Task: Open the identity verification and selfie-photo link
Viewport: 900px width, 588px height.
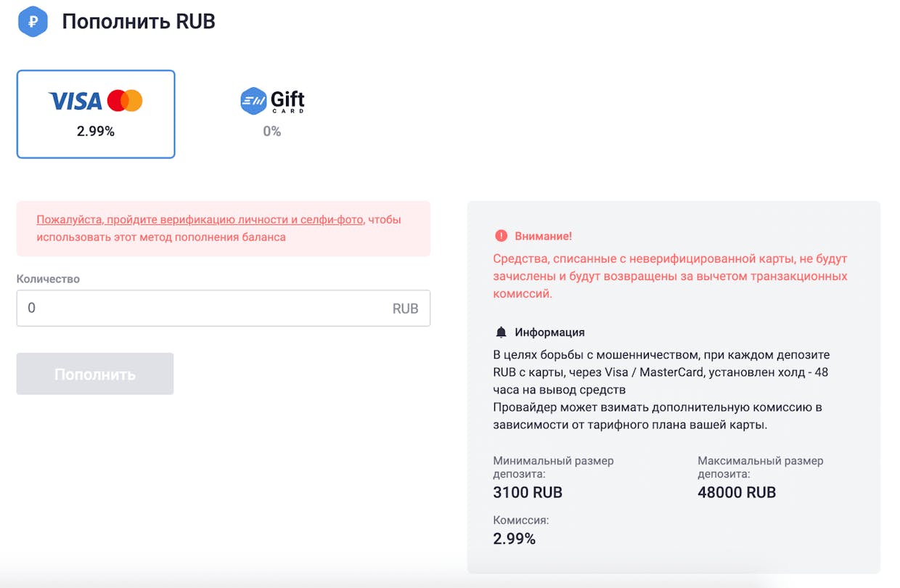Action: 200,219
